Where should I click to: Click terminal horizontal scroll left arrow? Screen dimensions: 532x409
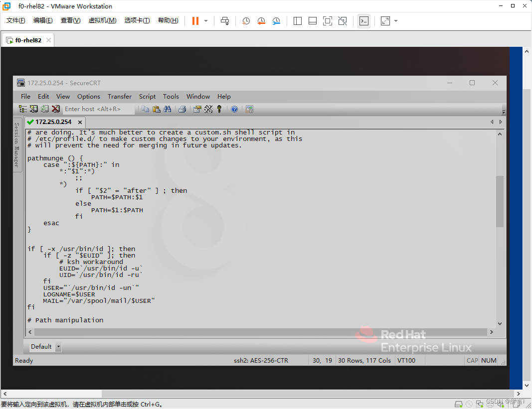point(30,332)
